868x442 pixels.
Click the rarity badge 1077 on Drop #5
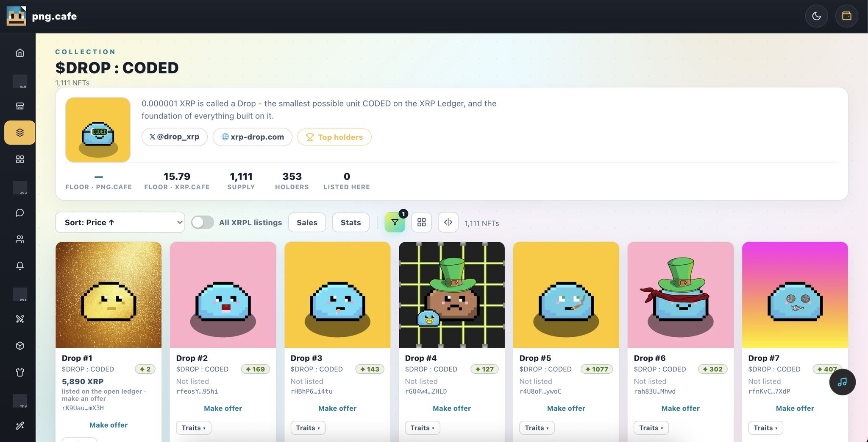click(597, 369)
